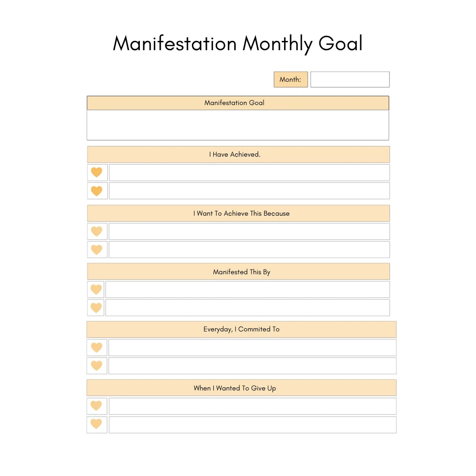Click first heart icon under I Have Achieved
The width and height of the screenshot is (476, 476).
[x=97, y=172]
